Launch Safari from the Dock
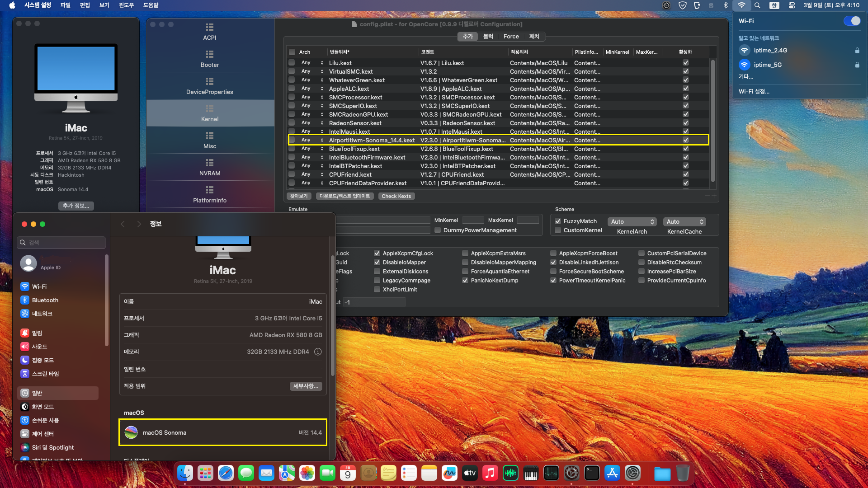Image resolution: width=868 pixels, height=488 pixels. click(x=226, y=473)
